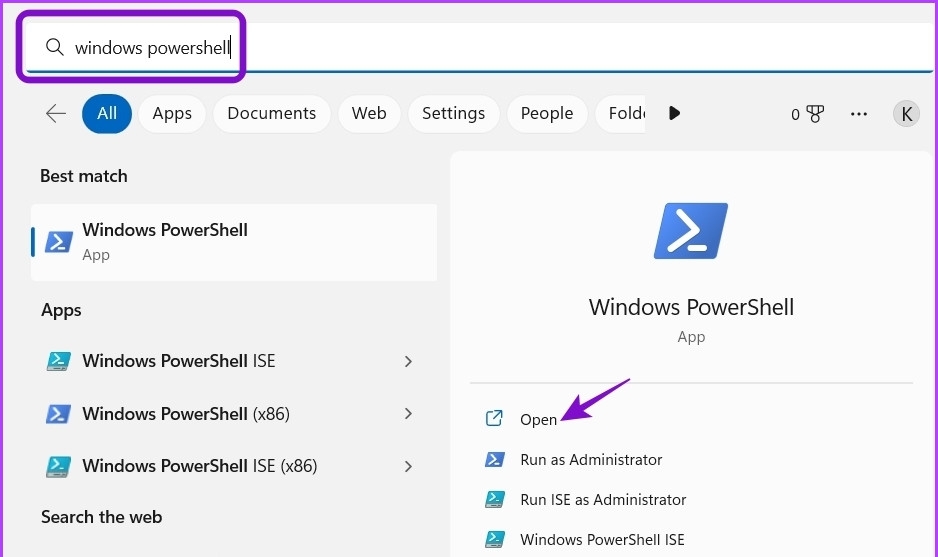
Task: Switch to the Apps filter tab
Action: 172,113
